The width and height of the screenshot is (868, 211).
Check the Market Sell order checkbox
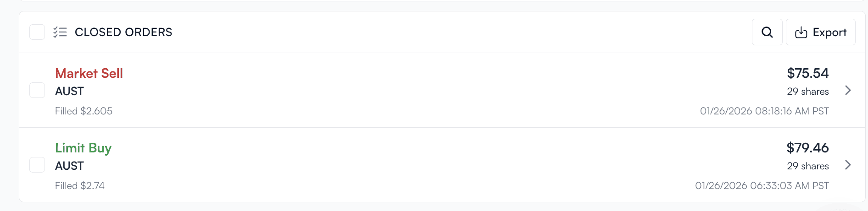tap(37, 90)
